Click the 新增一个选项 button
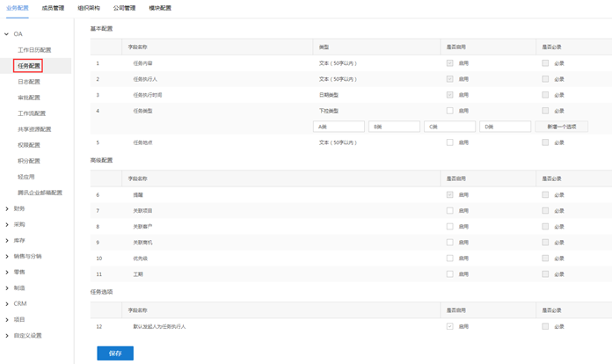The width and height of the screenshot is (612, 364). (561, 127)
